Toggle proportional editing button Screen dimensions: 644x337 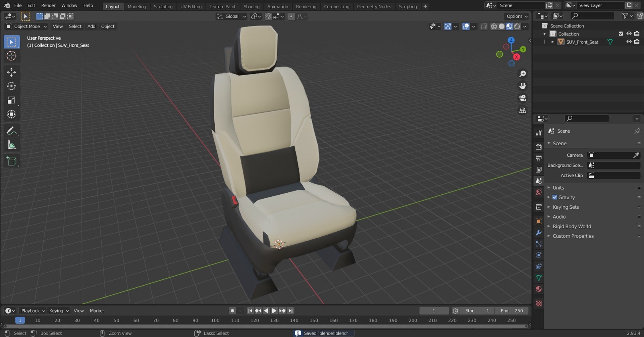(291, 16)
